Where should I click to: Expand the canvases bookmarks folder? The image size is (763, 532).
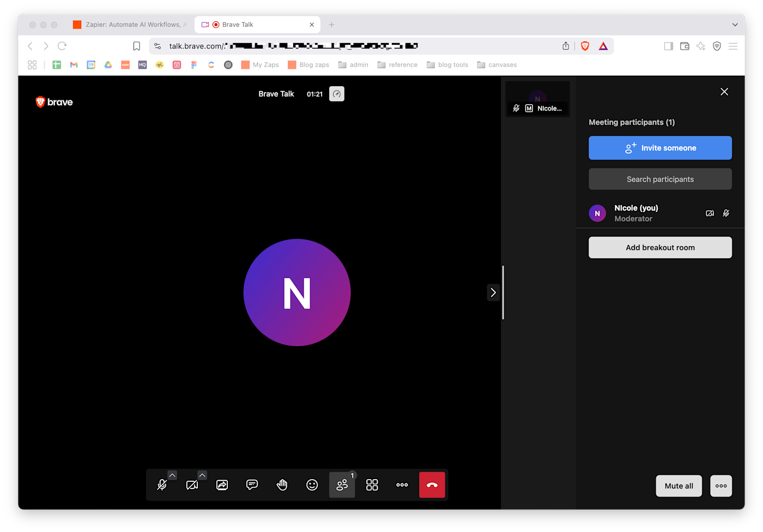coord(497,65)
